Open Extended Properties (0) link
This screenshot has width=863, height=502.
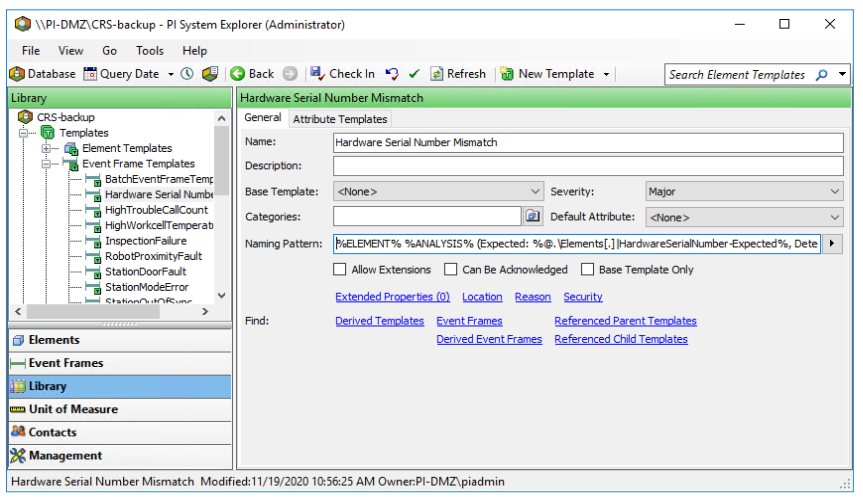392,297
